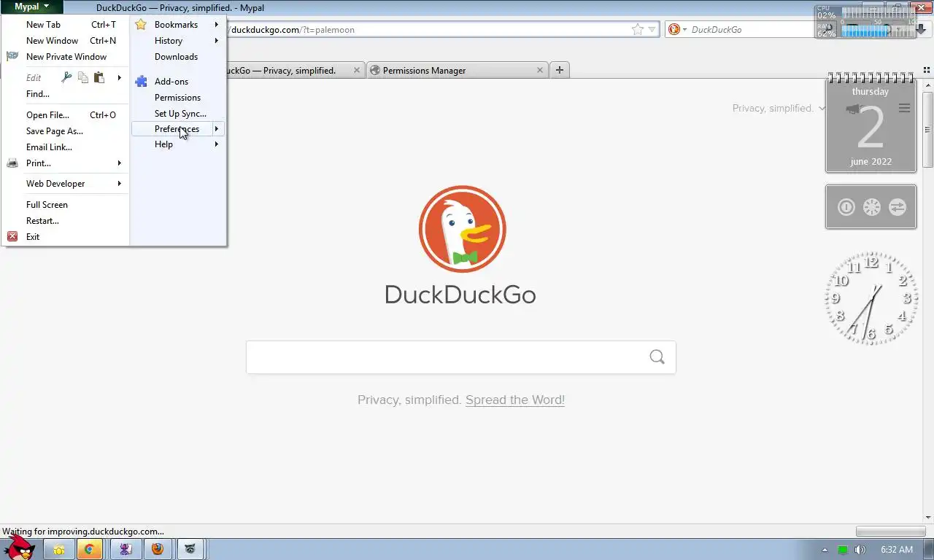934x560 pixels.
Task: Click the private browsing mask icon
Action: pyautogui.click(x=12, y=56)
